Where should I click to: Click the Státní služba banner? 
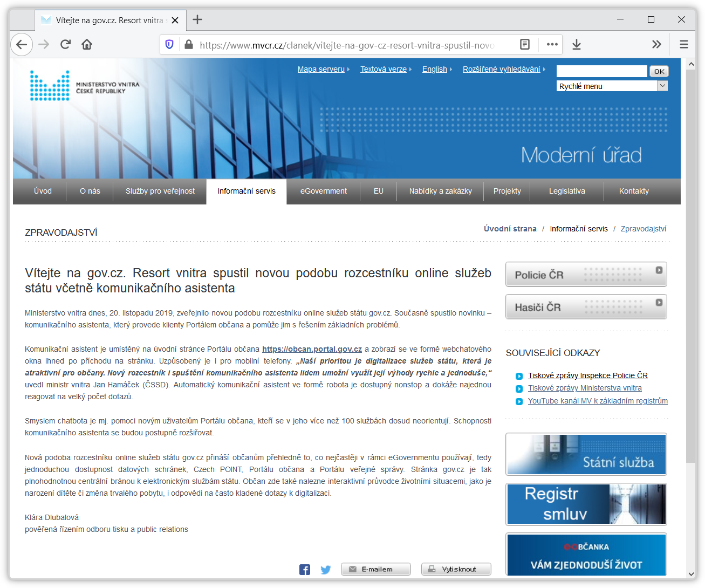coord(586,454)
